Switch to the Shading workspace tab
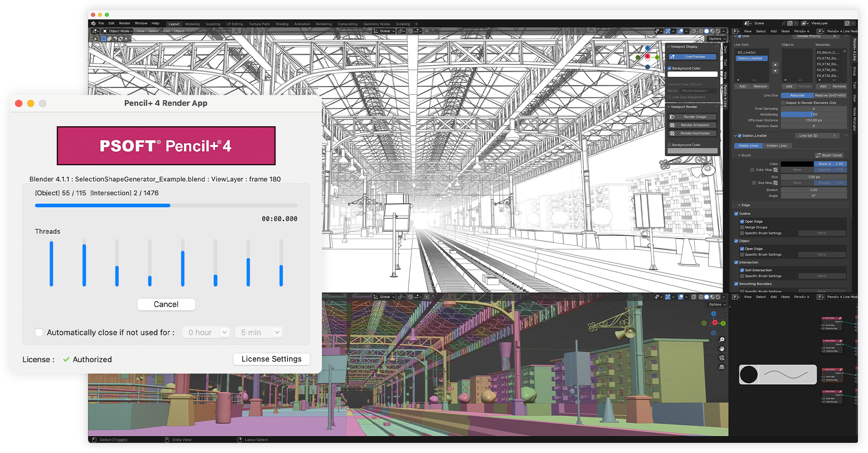This screenshot has width=868, height=453. click(x=282, y=24)
